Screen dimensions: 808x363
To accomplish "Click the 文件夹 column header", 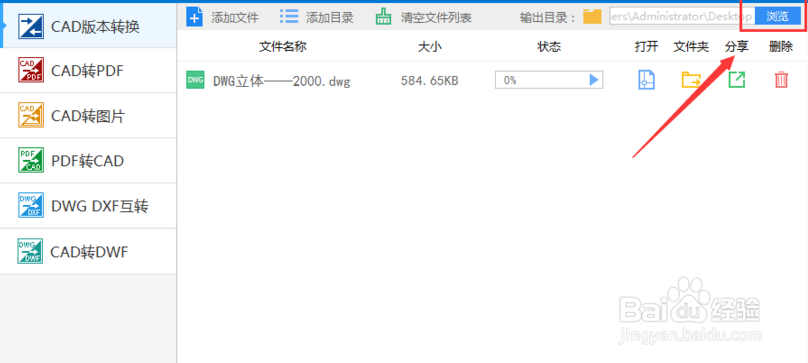I will click(x=692, y=47).
